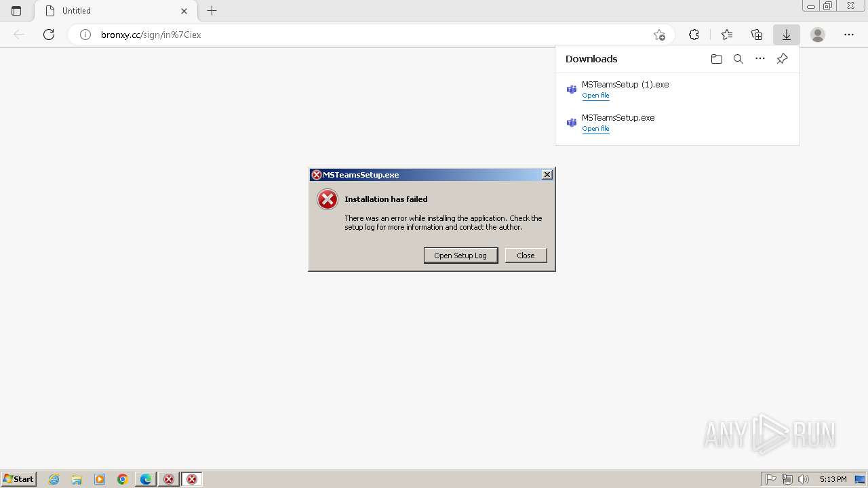
Task: Add this page to favorites star
Action: point(659,35)
